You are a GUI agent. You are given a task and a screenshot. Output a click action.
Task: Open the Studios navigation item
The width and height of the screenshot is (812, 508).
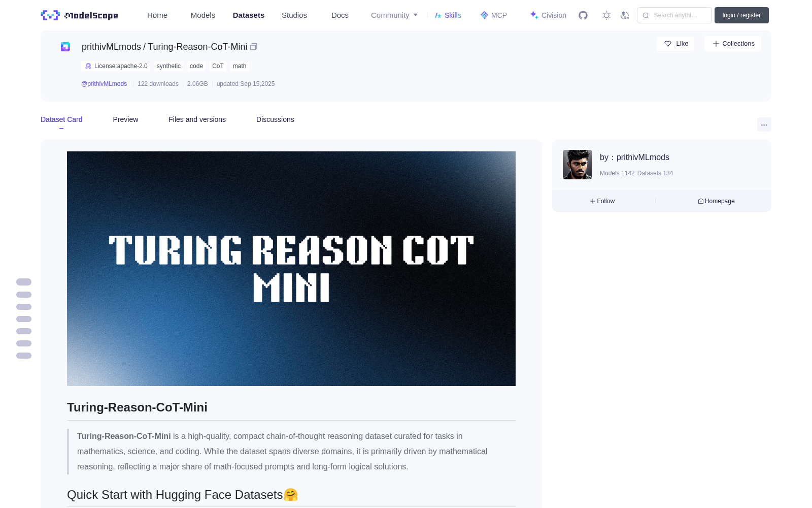(x=294, y=15)
